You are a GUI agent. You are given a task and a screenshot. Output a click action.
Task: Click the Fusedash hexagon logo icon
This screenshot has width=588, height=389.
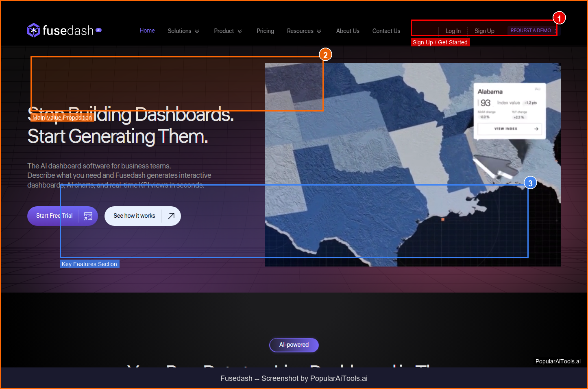tap(33, 30)
